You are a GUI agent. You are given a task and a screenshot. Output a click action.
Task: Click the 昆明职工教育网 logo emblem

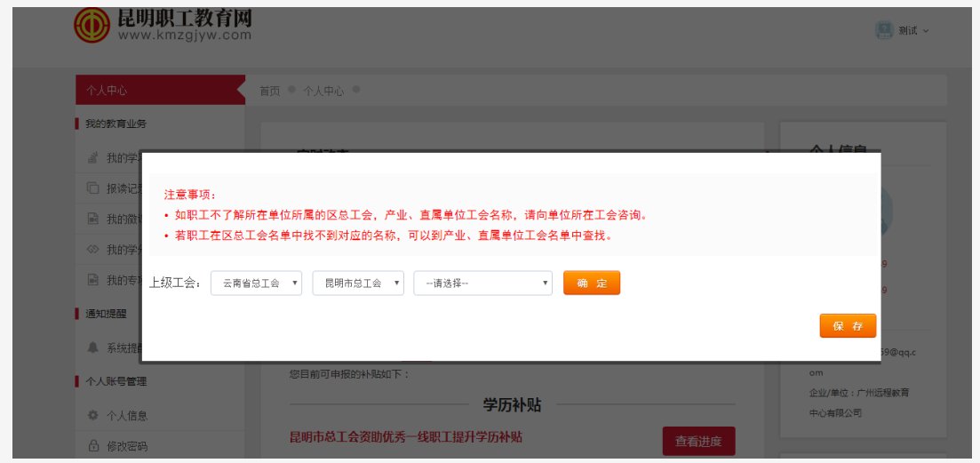pos(92,24)
